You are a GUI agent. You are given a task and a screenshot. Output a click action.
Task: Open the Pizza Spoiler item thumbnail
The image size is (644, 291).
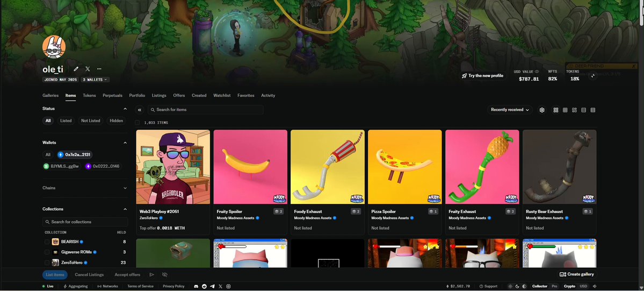[x=404, y=167]
